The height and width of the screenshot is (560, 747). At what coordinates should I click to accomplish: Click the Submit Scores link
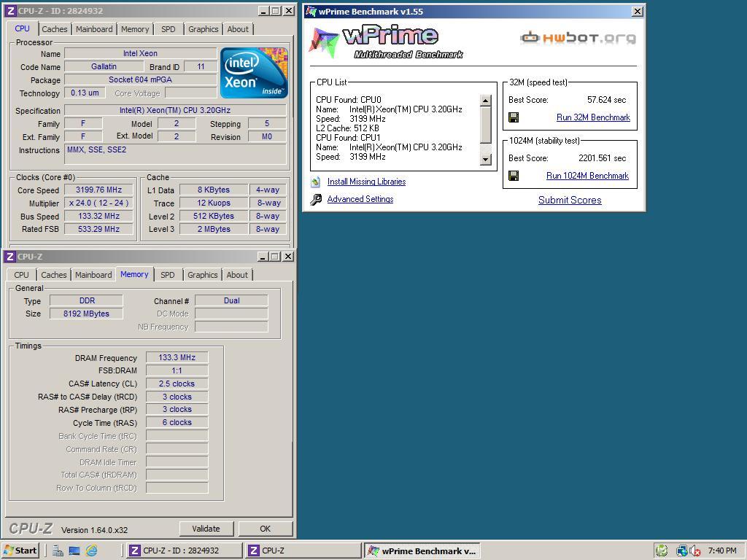pos(570,200)
